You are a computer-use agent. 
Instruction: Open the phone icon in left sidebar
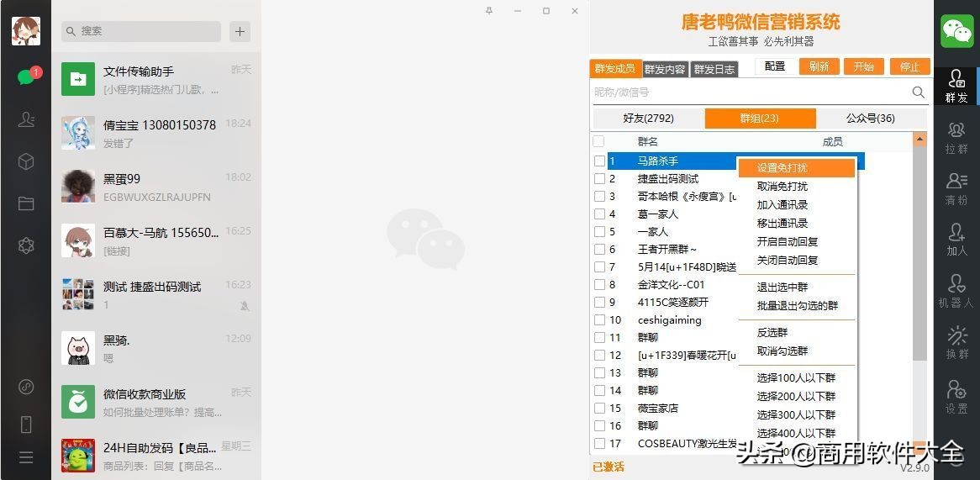coord(25,425)
